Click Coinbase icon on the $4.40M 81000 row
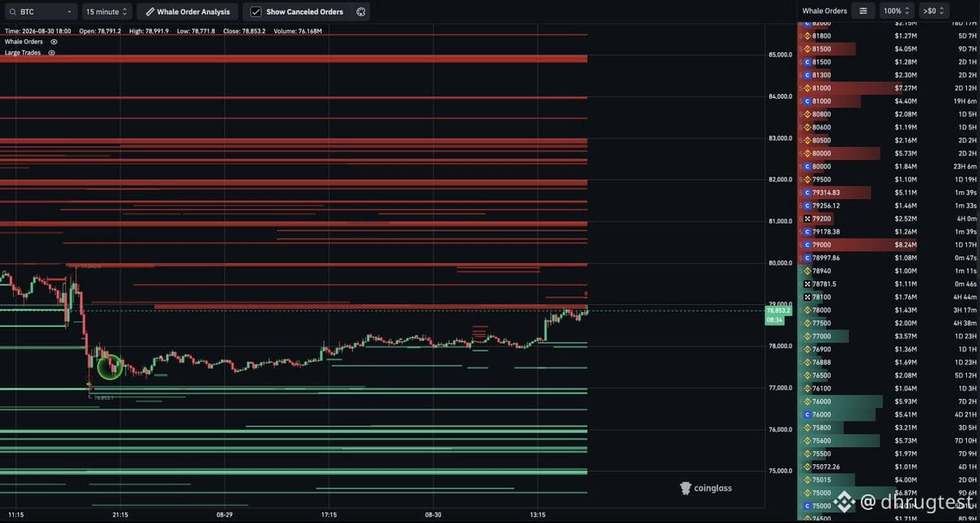980x523 pixels. [806, 101]
